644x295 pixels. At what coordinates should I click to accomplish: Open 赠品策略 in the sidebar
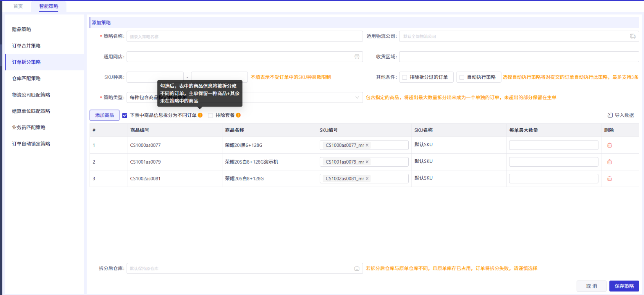point(22,29)
